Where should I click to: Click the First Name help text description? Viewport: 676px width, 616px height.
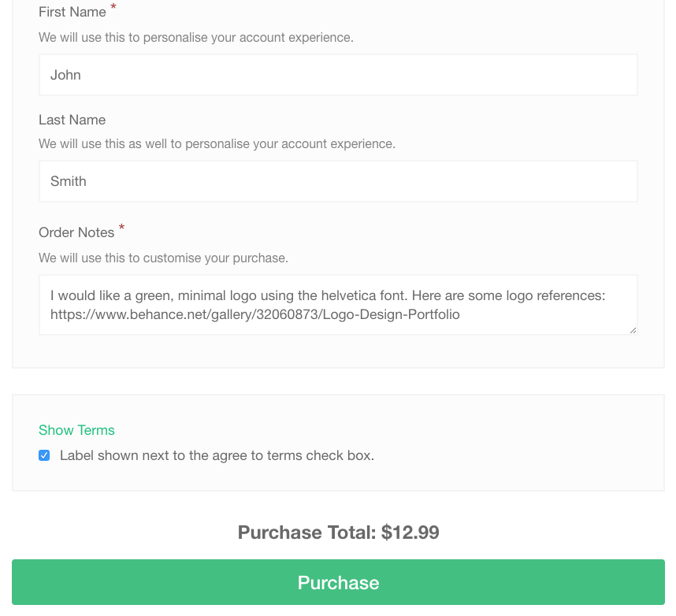pos(196,38)
